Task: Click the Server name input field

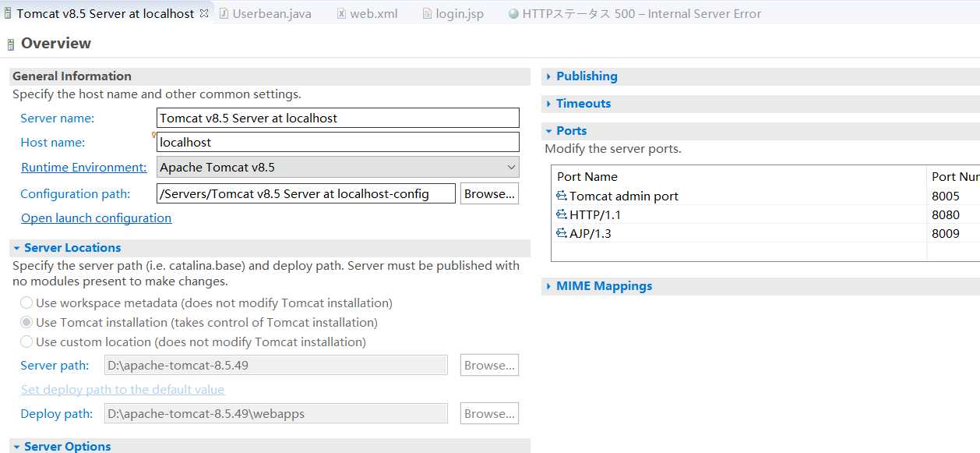Action: [338, 118]
